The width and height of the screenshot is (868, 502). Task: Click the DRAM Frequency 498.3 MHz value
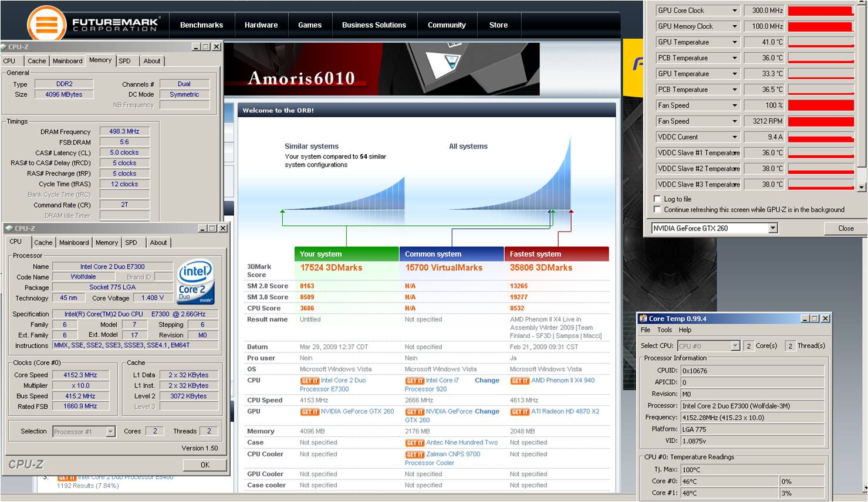124,132
